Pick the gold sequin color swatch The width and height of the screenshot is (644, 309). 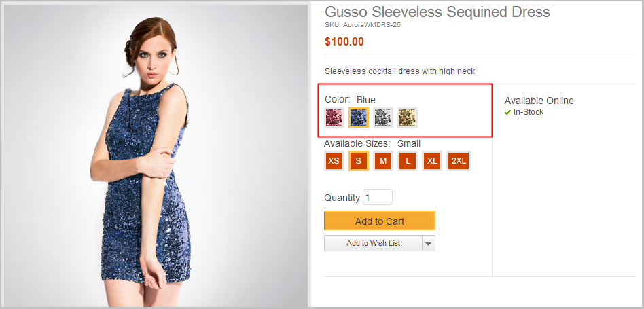[408, 117]
